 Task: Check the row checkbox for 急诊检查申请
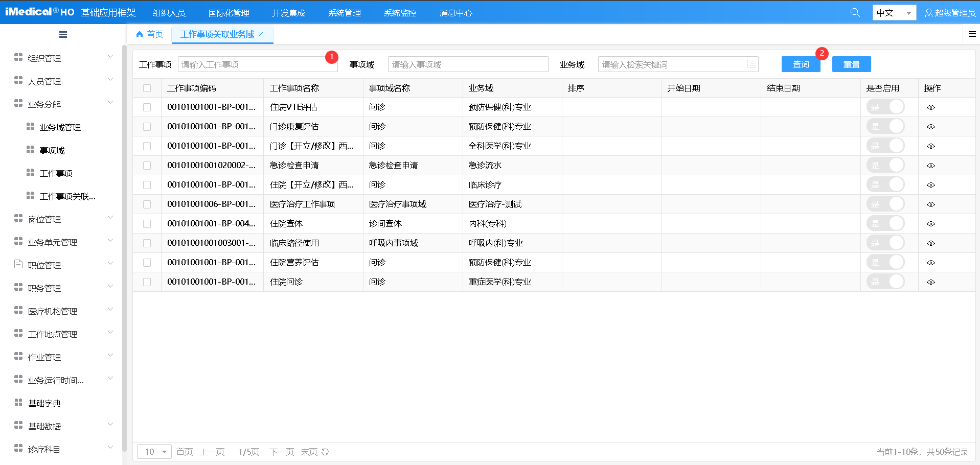[x=147, y=165]
